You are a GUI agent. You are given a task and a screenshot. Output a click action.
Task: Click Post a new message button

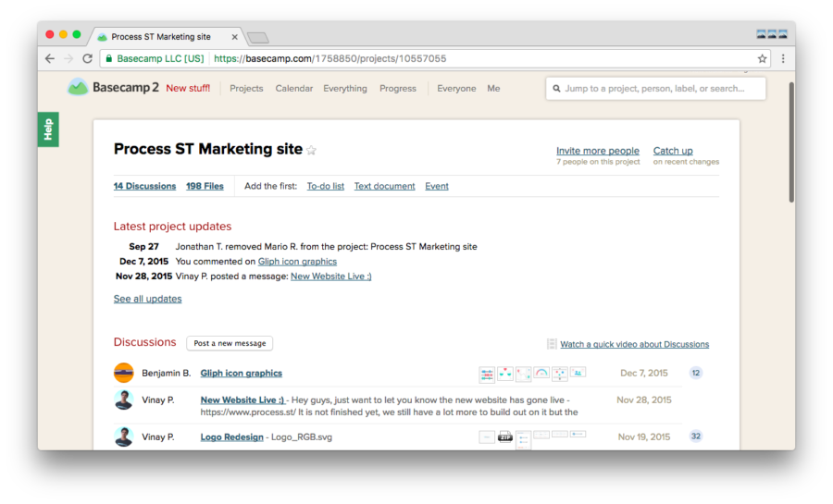230,343
